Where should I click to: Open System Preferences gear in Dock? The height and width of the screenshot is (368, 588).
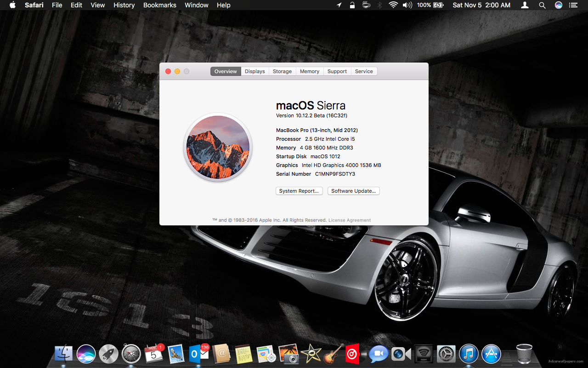tap(446, 354)
